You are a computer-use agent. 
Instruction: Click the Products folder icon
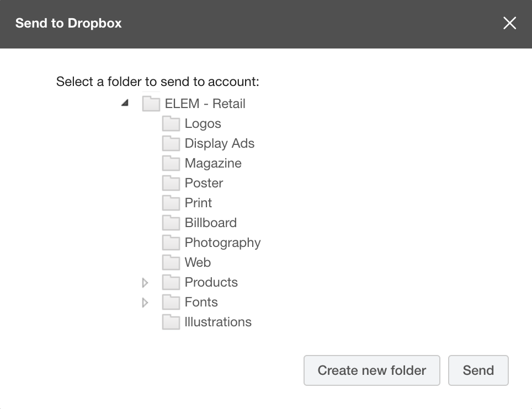[171, 282]
